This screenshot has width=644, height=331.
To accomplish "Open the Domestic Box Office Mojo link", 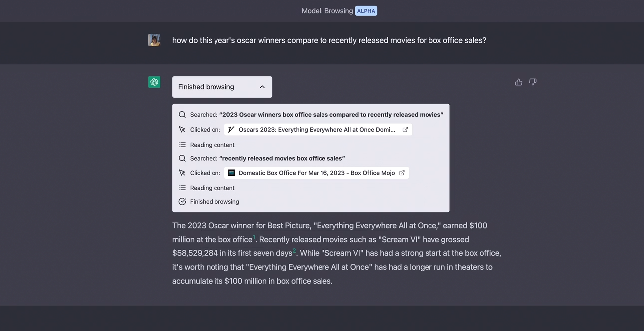I will pos(317,173).
